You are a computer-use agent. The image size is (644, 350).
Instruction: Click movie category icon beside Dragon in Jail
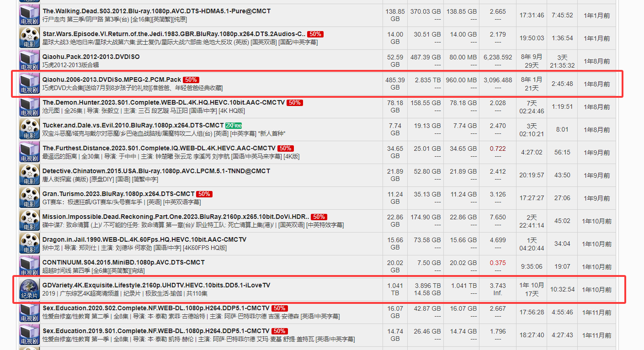(x=30, y=243)
